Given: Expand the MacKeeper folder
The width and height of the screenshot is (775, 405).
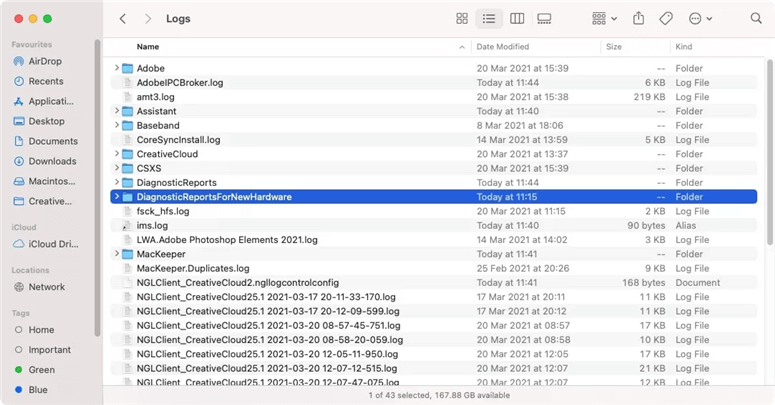Looking at the screenshot, I should 117,254.
